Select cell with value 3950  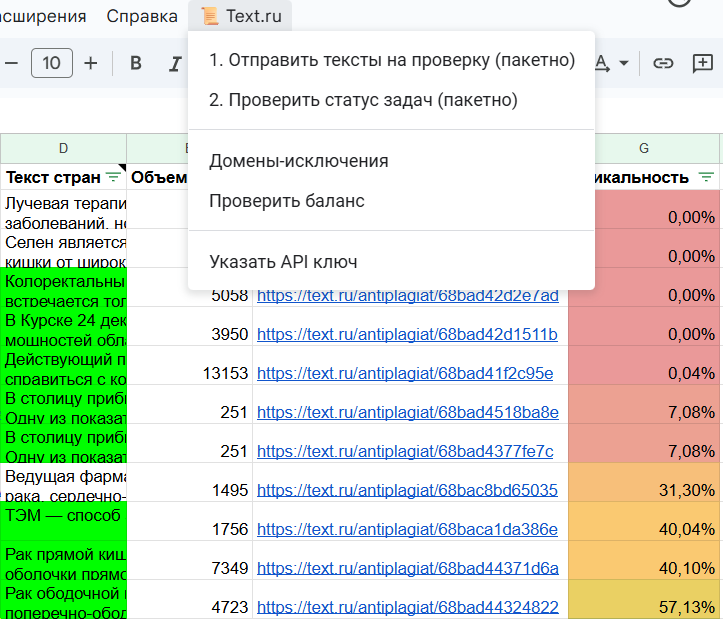coord(190,327)
